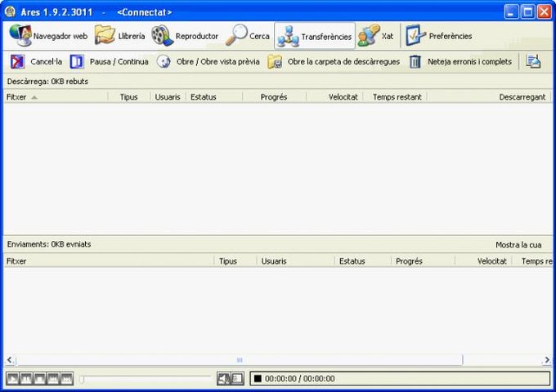Screen dimensions: 556x392
Task: Sort downloads by Tipus column
Action: (129, 96)
